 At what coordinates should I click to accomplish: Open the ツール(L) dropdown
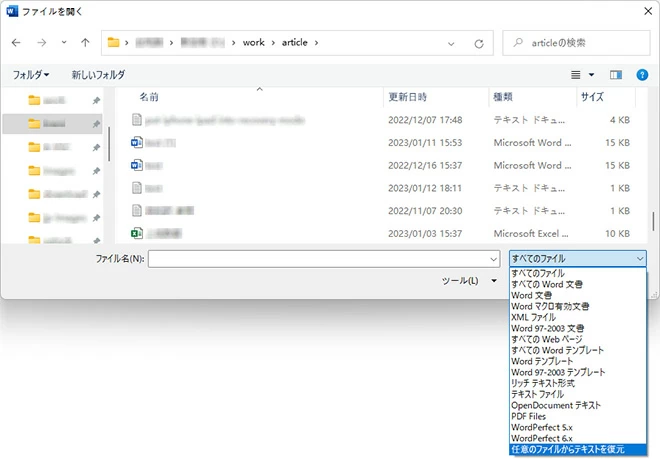tap(470, 281)
